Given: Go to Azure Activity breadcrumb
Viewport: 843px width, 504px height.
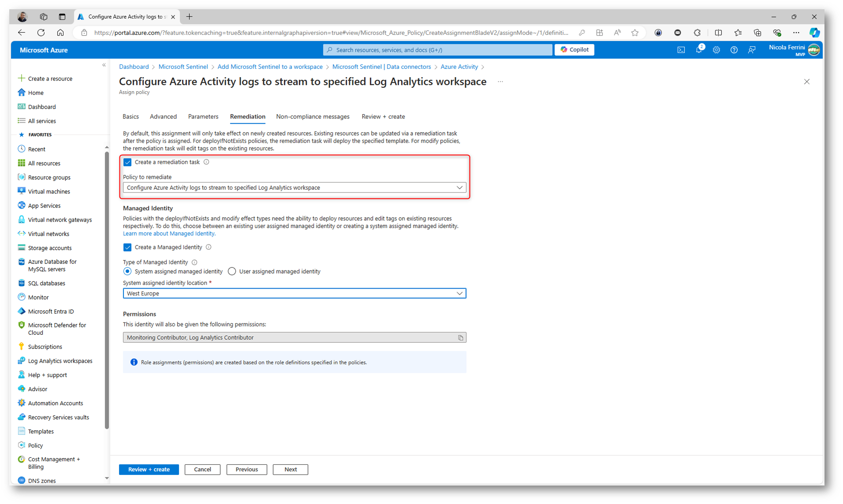Looking at the screenshot, I should click(459, 67).
